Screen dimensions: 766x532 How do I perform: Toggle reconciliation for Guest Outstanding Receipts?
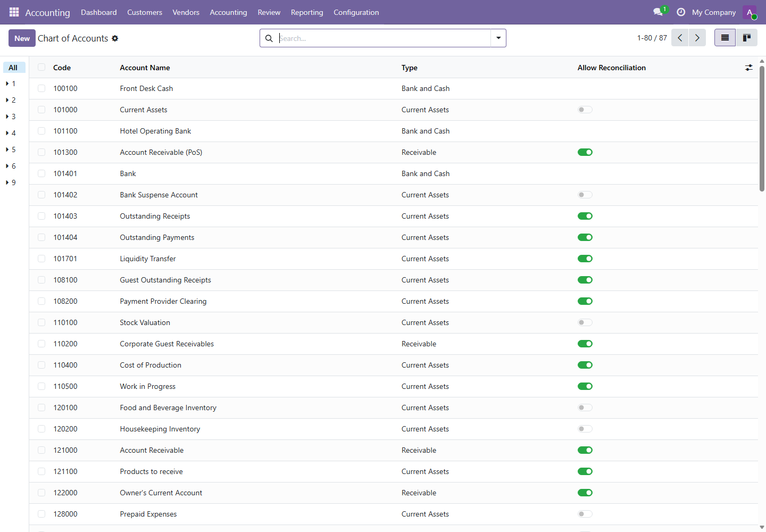coord(585,280)
